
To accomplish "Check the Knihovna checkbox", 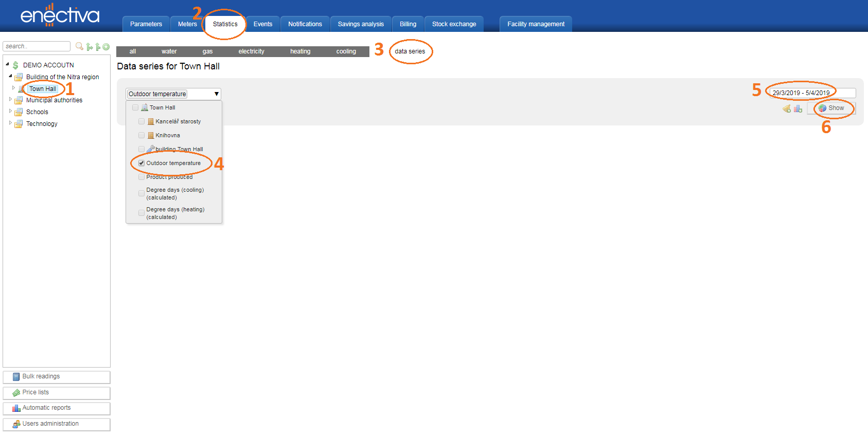I will click(141, 135).
